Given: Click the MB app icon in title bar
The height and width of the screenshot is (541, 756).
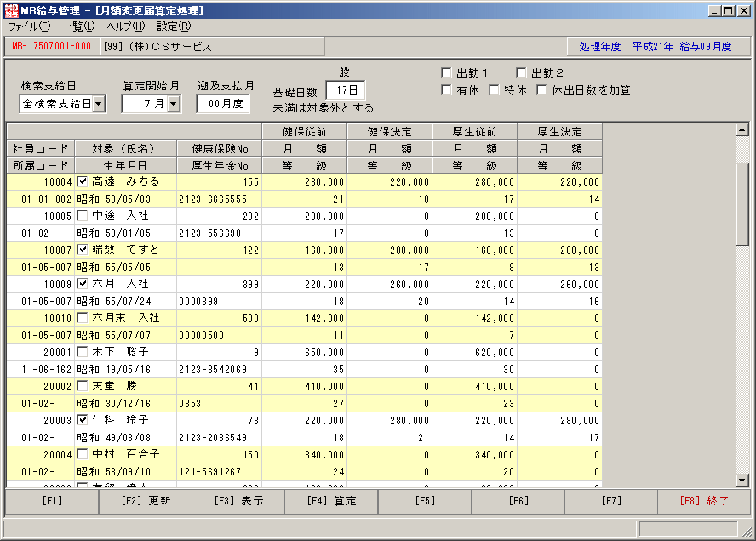Looking at the screenshot, I should [11, 10].
